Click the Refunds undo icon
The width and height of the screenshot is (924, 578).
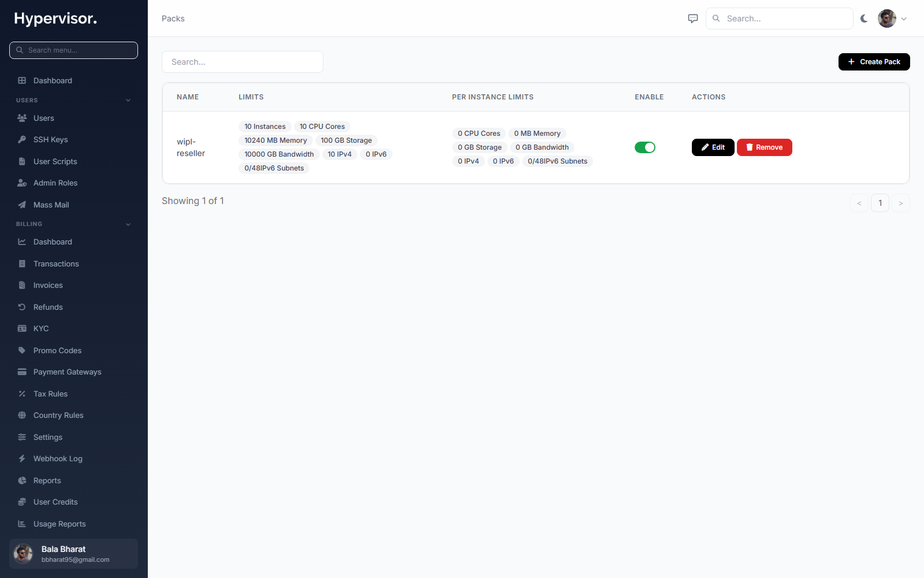[22, 307]
